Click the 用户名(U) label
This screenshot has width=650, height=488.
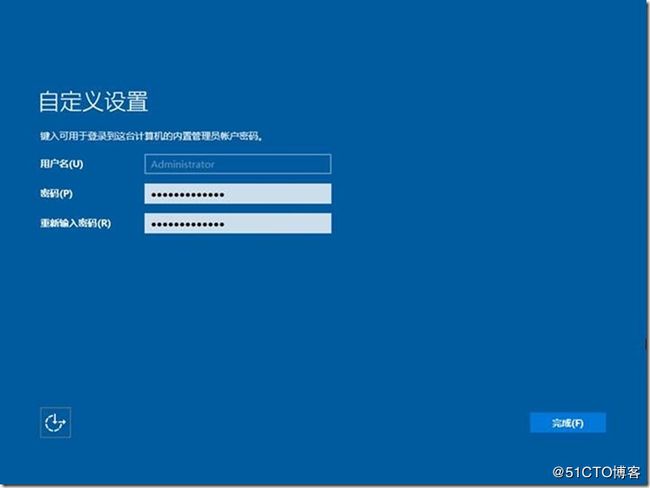click(62, 164)
